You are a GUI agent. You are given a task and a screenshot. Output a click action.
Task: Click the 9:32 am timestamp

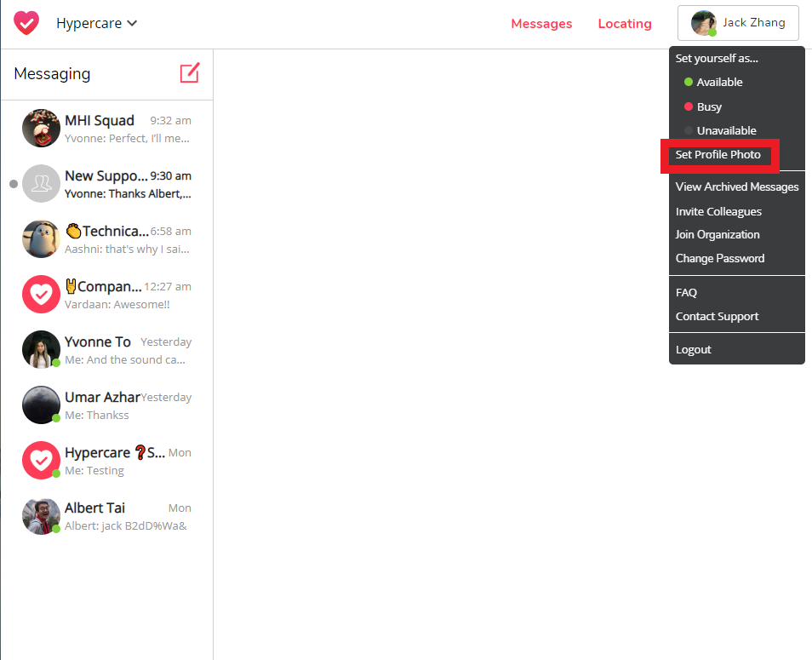(170, 121)
